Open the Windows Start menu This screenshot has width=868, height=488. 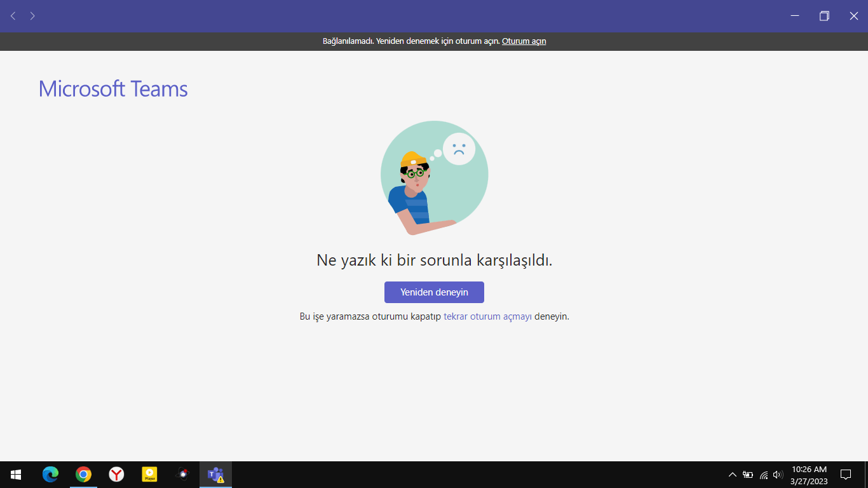tap(16, 475)
